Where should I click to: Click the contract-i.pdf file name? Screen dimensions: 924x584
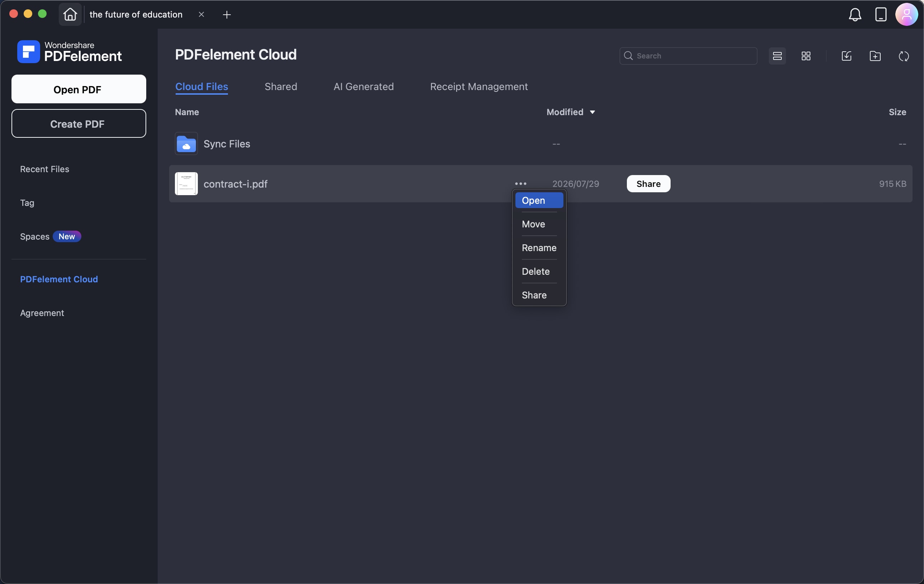point(235,184)
